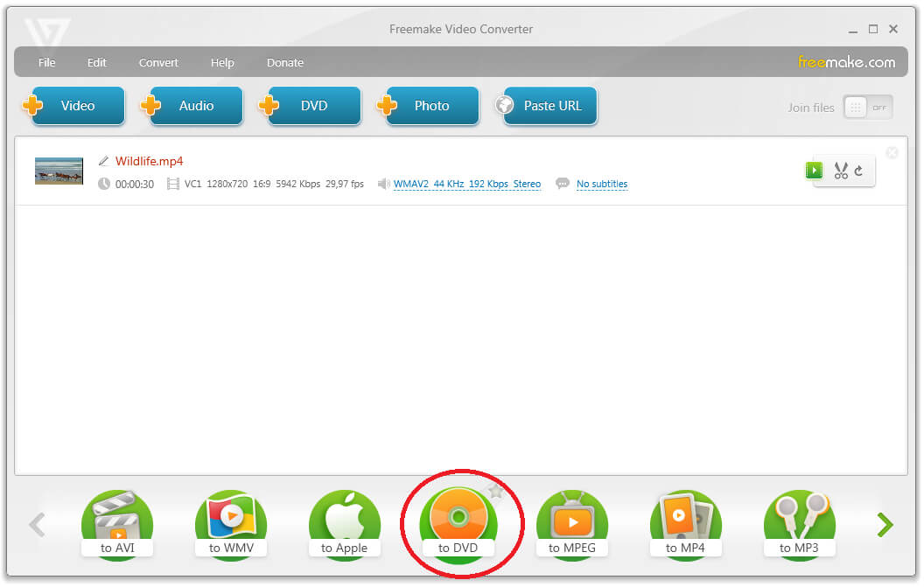Select the 'to MP3' conversion icon
This screenshot has width=924, height=587.
pos(800,521)
